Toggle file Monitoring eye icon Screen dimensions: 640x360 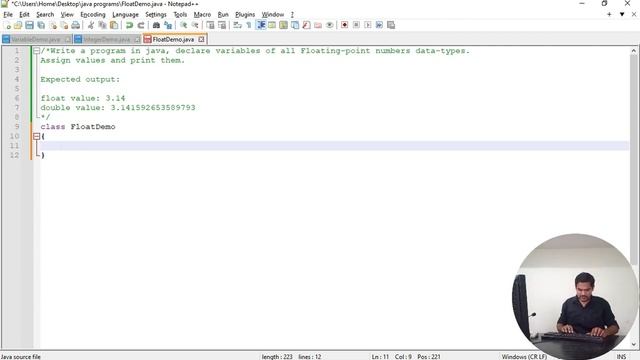pyautogui.click(x=329, y=25)
